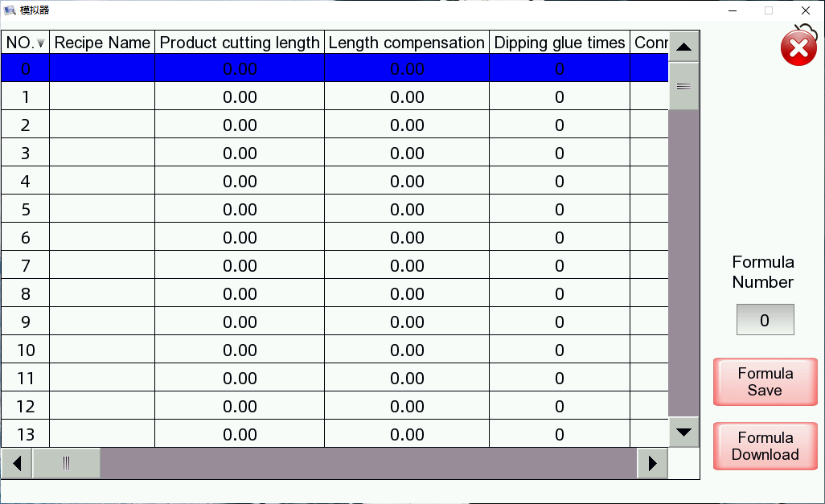The height and width of the screenshot is (504, 825).
Task: Click the Length compensation cell in row 8
Action: click(406, 293)
